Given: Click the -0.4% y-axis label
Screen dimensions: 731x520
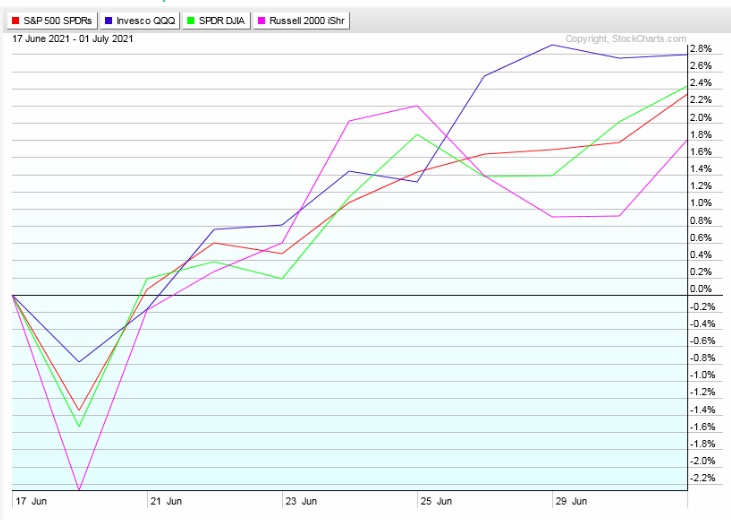Looking at the screenshot, I should point(703,324).
